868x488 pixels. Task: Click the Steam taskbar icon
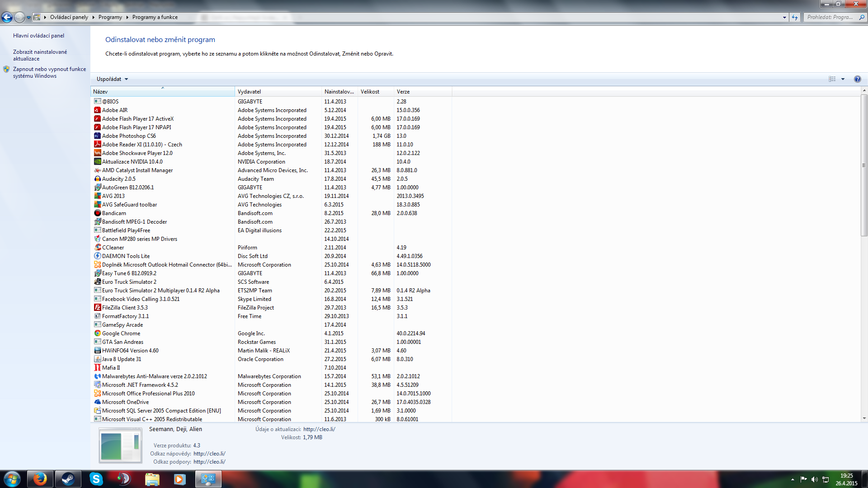click(68, 479)
